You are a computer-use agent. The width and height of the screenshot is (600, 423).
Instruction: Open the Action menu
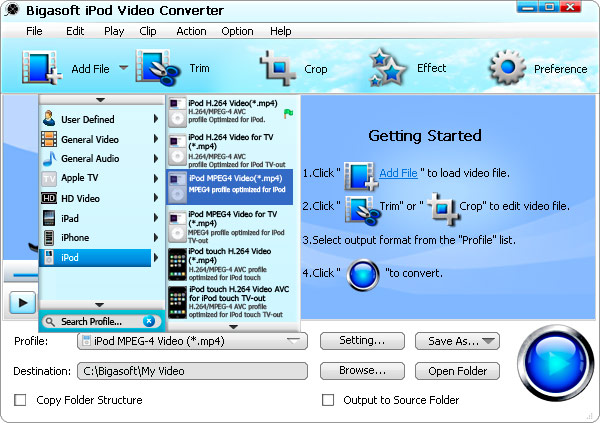coord(191,31)
